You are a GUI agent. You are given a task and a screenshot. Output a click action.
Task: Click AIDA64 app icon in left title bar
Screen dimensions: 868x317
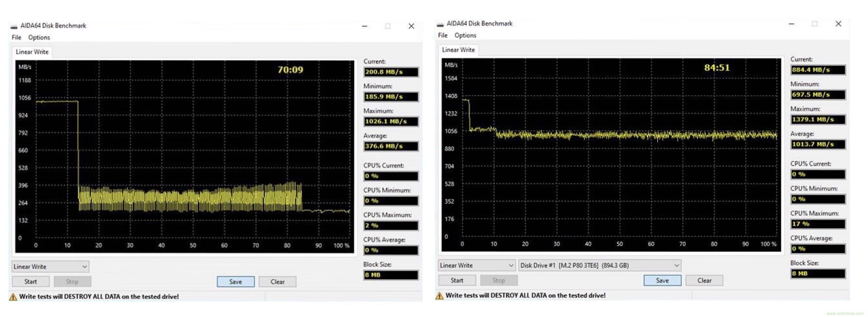click(14, 26)
